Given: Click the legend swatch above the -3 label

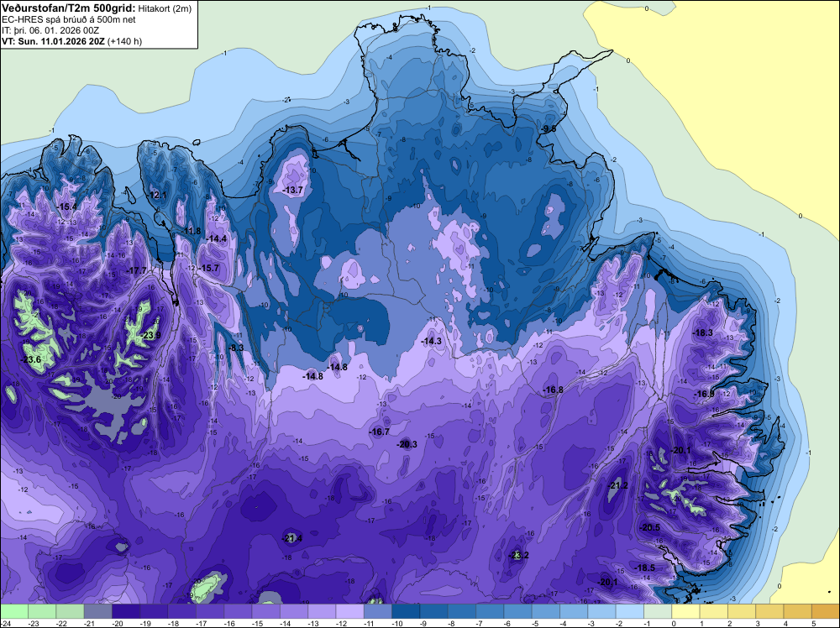Looking at the screenshot, I should point(601,611).
